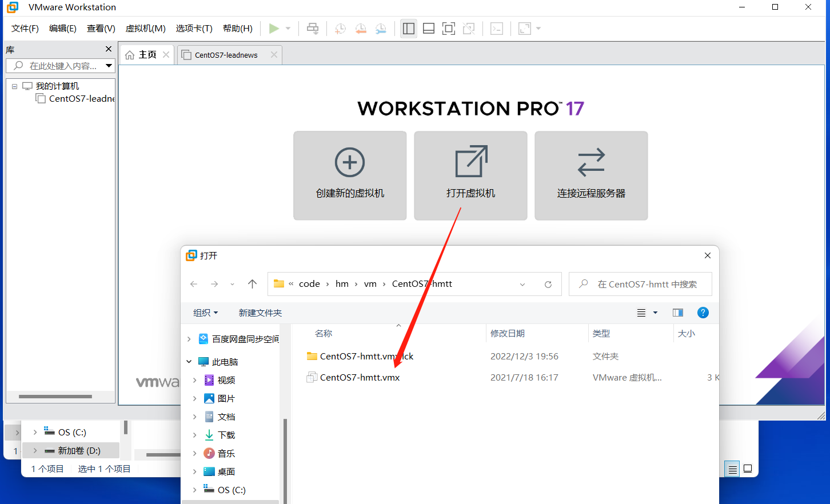Click the up one level arrow

(253, 284)
